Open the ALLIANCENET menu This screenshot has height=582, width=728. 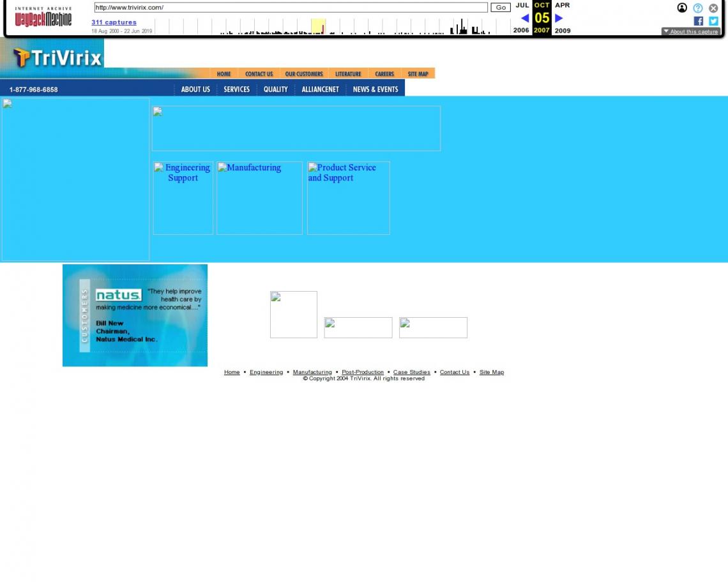pos(321,89)
